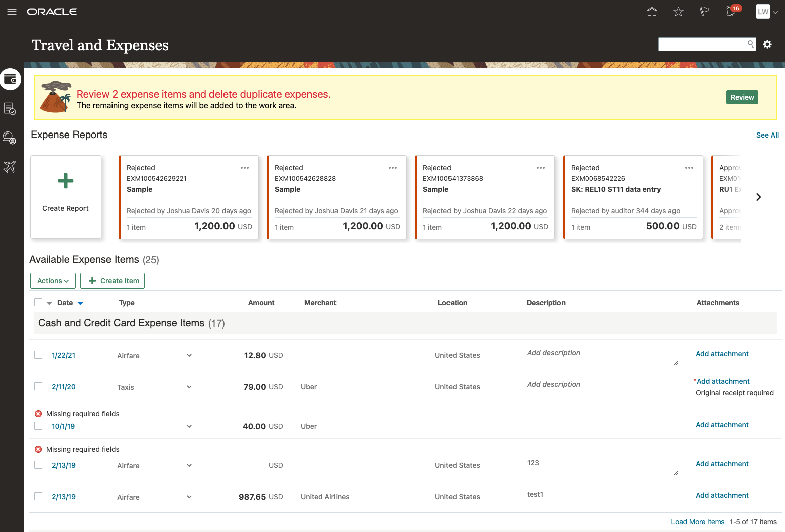This screenshot has width=785, height=532.
Task: Open the settings gear icon
Action: pyautogui.click(x=767, y=44)
